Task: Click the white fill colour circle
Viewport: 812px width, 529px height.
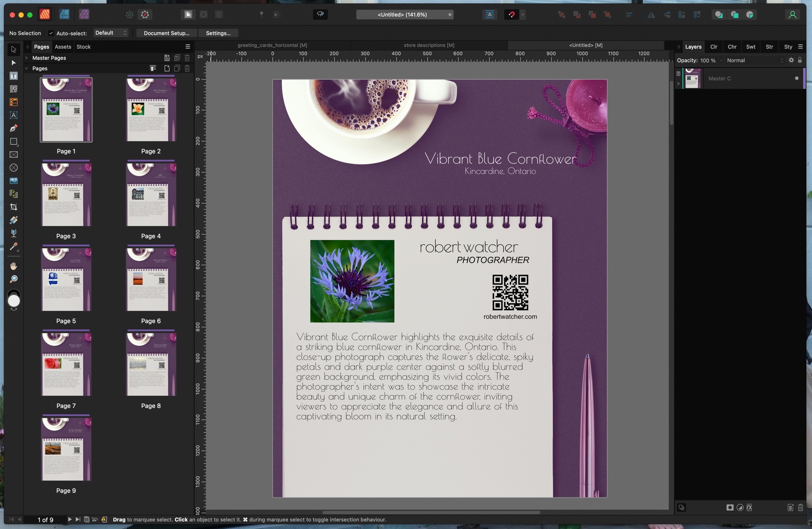Action: 14,301
